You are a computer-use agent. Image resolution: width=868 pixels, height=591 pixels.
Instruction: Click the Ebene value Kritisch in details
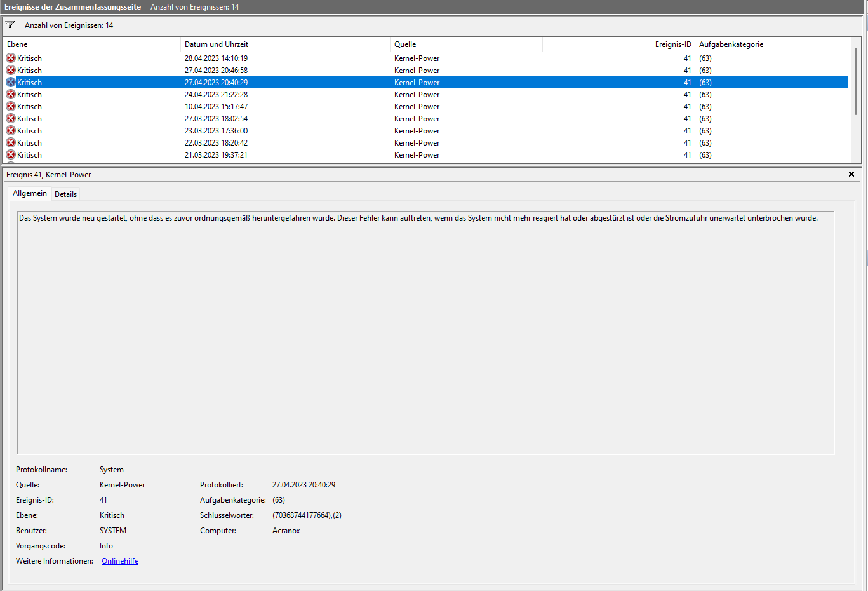(x=112, y=515)
